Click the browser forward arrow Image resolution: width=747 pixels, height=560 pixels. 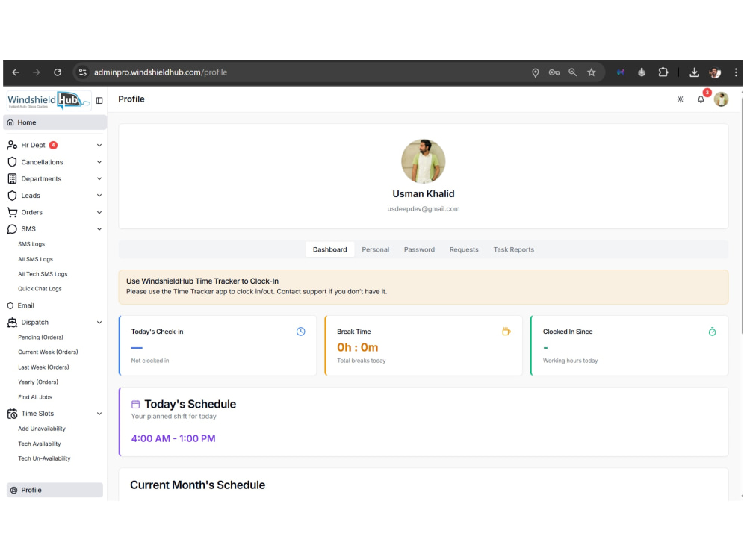pos(36,72)
